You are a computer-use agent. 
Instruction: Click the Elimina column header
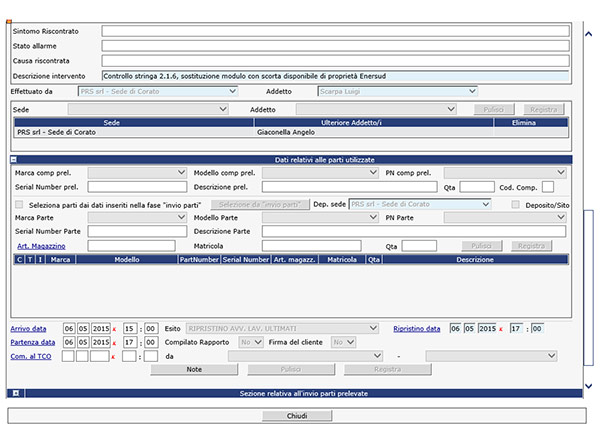531,123
